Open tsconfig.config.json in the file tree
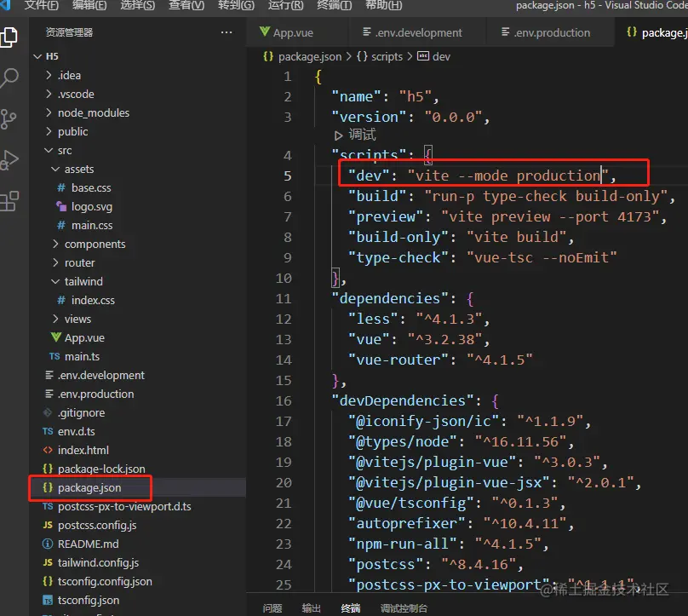 click(138, 581)
